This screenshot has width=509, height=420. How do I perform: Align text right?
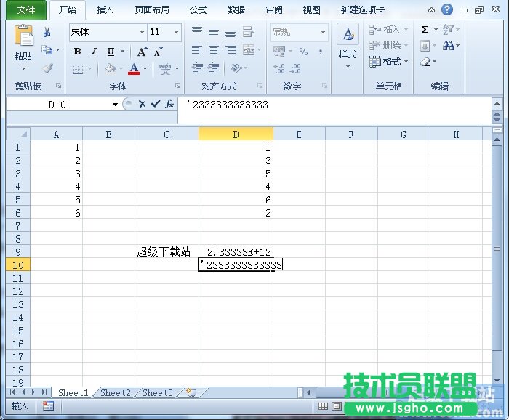(x=231, y=49)
